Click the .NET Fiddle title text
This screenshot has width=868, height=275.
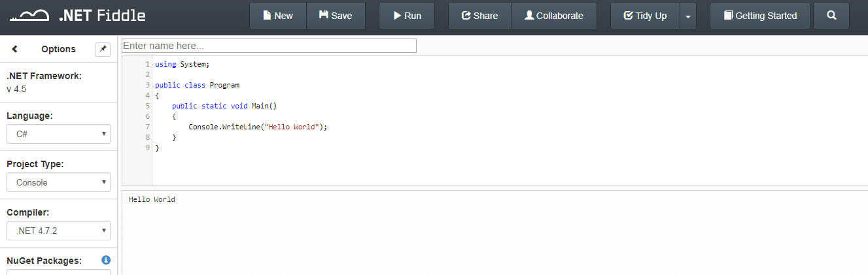[102, 15]
